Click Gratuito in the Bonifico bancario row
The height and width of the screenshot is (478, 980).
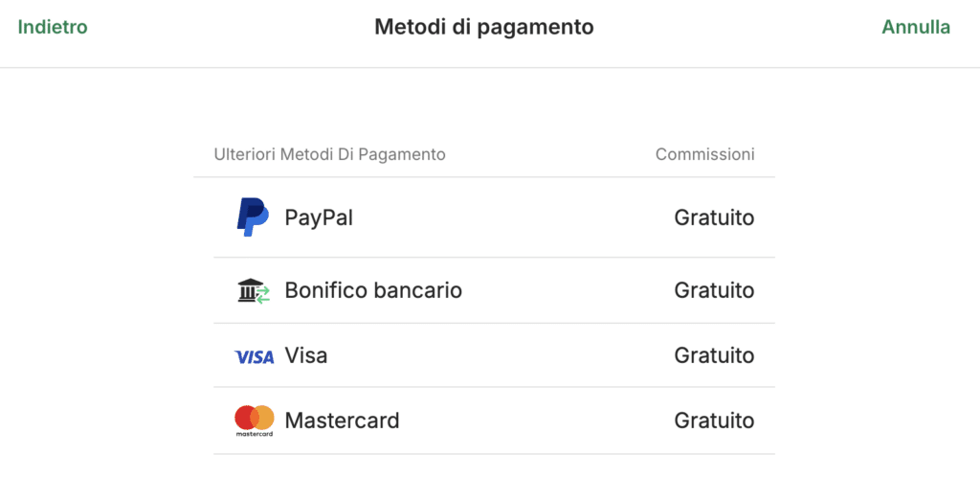click(x=714, y=290)
